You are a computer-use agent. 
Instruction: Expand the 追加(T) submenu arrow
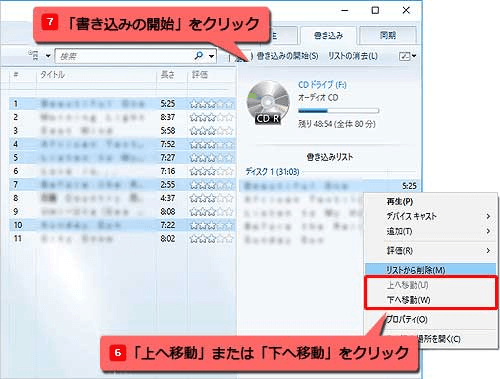pyautogui.click(x=488, y=231)
